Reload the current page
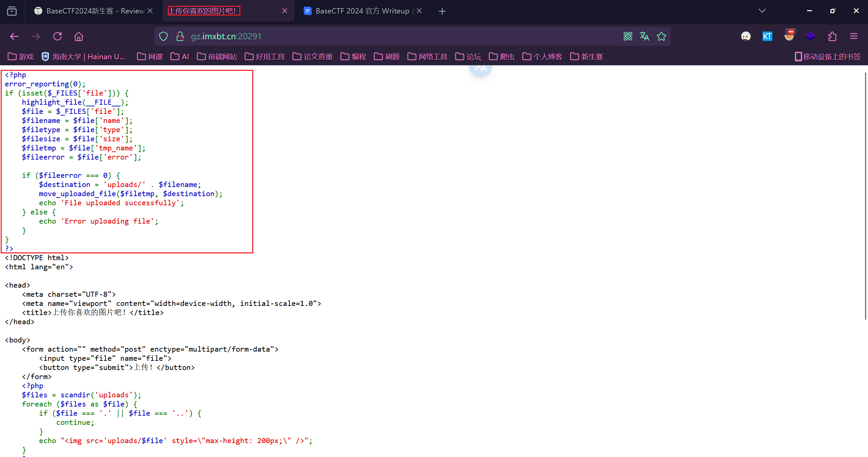This screenshot has width=868, height=457. (58, 36)
